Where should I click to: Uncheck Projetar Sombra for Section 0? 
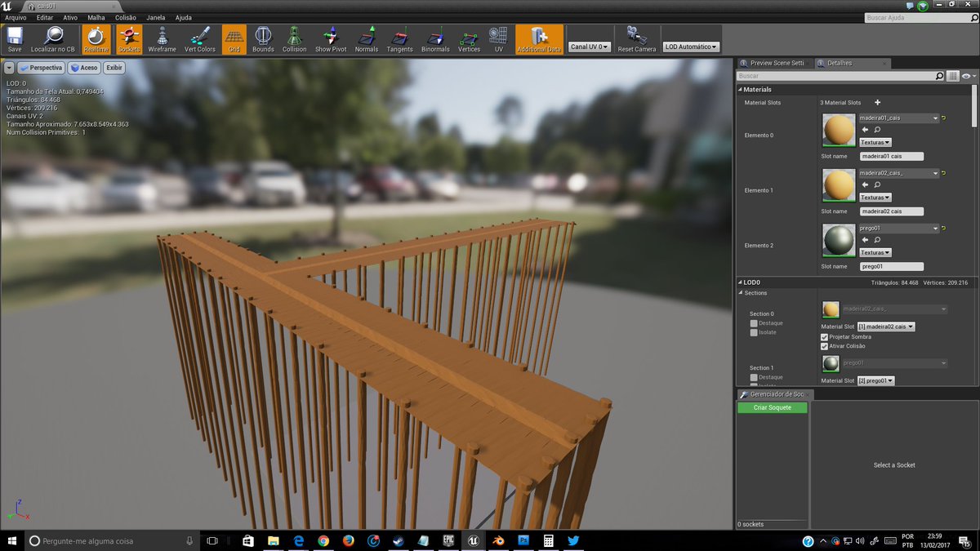coord(824,336)
